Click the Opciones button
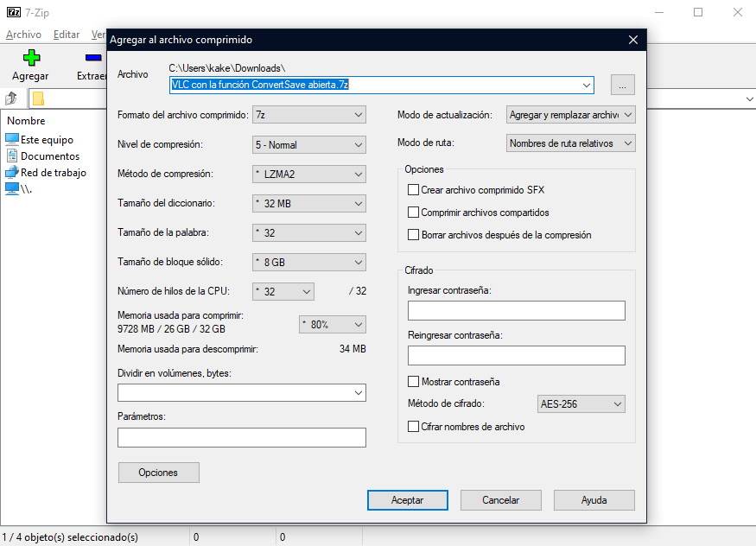 [x=158, y=473]
